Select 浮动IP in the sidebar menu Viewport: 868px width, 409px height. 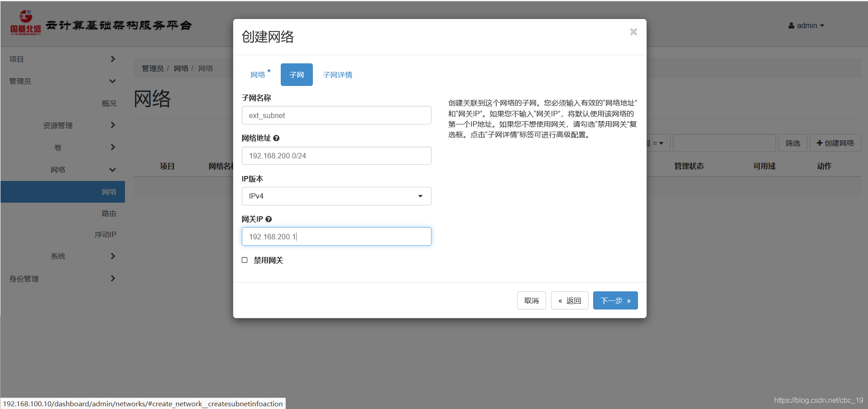tap(106, 234)
